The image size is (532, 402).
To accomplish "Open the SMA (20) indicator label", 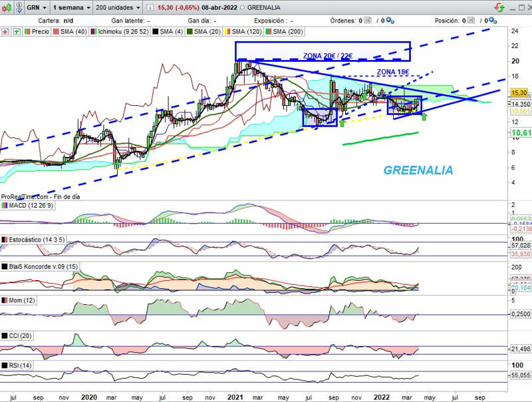I will click(x=203, y=31).
